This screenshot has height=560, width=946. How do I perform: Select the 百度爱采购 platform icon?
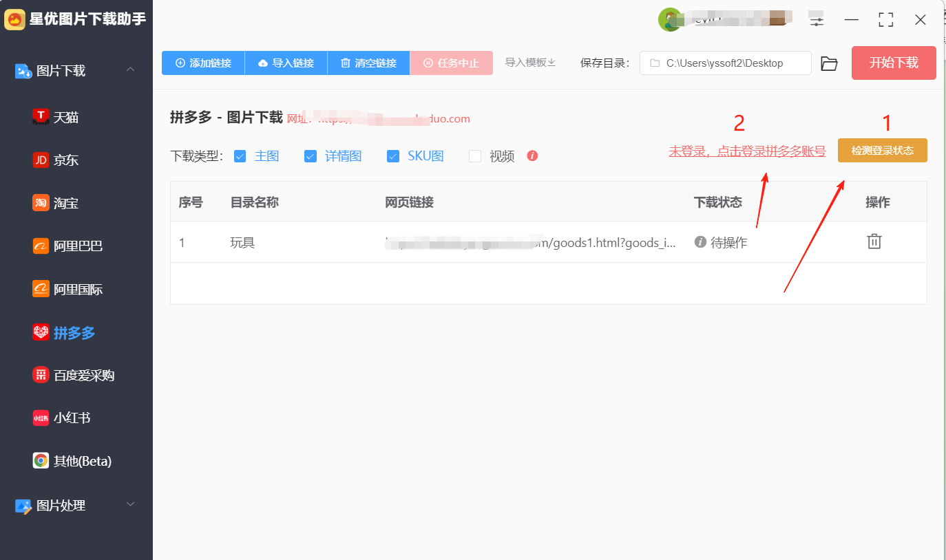pos(41,375)
